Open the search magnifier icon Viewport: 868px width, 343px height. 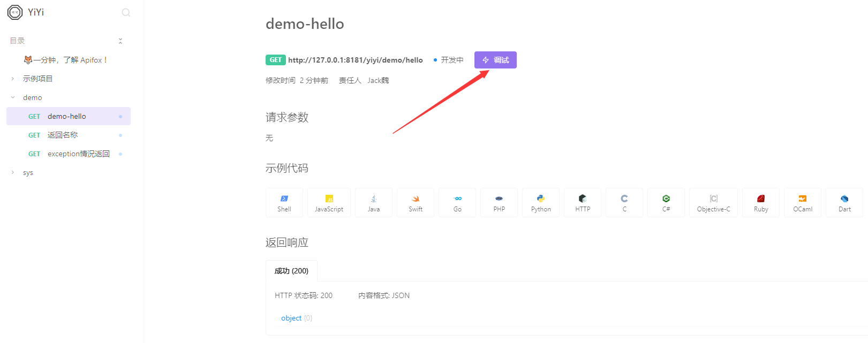[126, 12]
